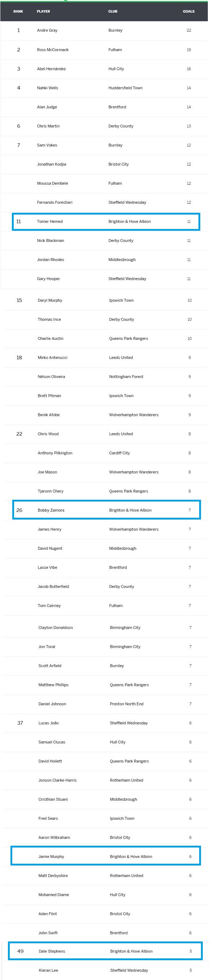Click Tomer Hemed in highlighted row

click(x=50, y=221)
